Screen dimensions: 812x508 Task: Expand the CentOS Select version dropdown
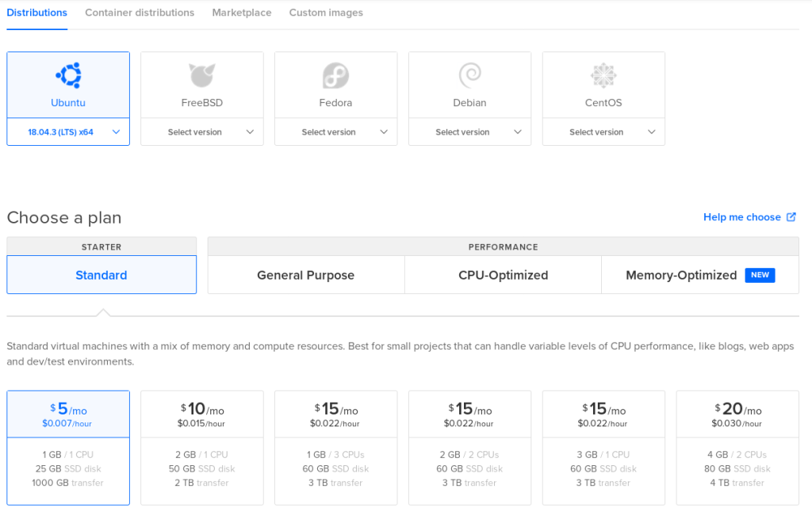click(603, 132)
